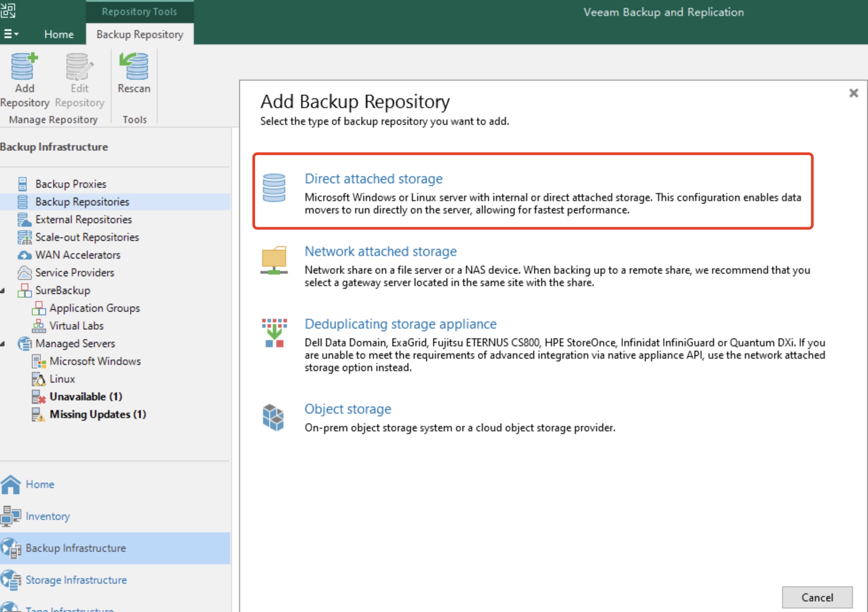Image resolution: width=868 pixels, height=612 pixels.
Task: Click the SureBackup icon
Action: tap(24, 290)
